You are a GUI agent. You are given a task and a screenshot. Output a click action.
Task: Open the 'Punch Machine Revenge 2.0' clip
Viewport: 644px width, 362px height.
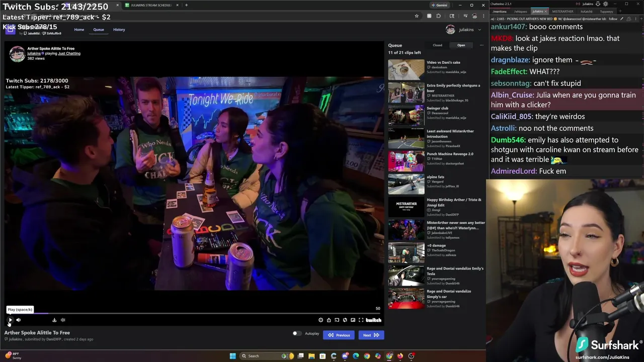[x=437, y=161]
